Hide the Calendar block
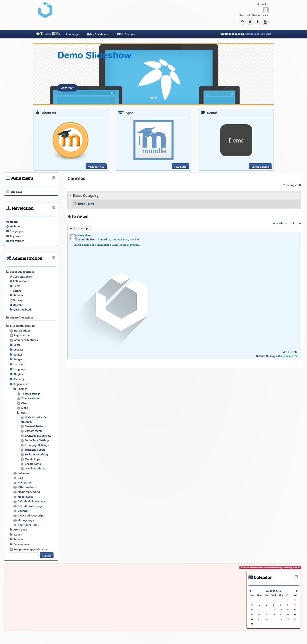Image resolution: width=307 pixels, height=644 pixels. tap(296, 577)
